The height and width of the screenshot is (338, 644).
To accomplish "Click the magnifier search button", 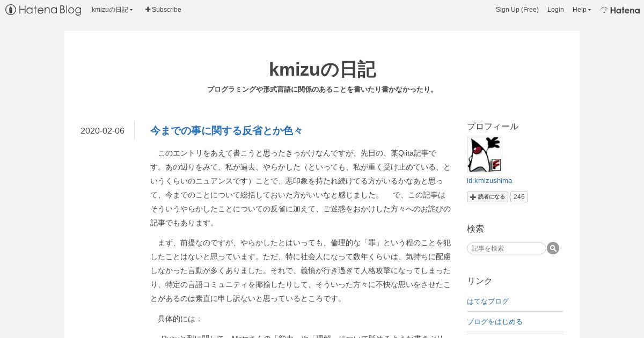I will (x=553, y=248).
